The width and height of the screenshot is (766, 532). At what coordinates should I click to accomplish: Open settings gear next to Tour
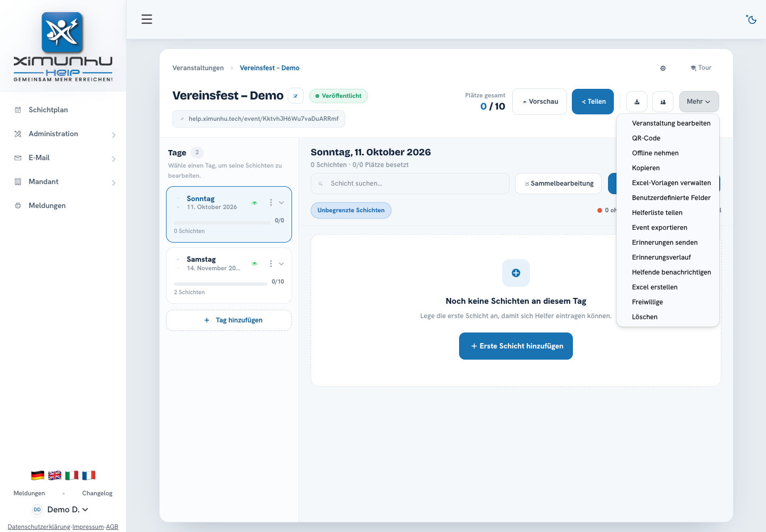tap(663, 68)
